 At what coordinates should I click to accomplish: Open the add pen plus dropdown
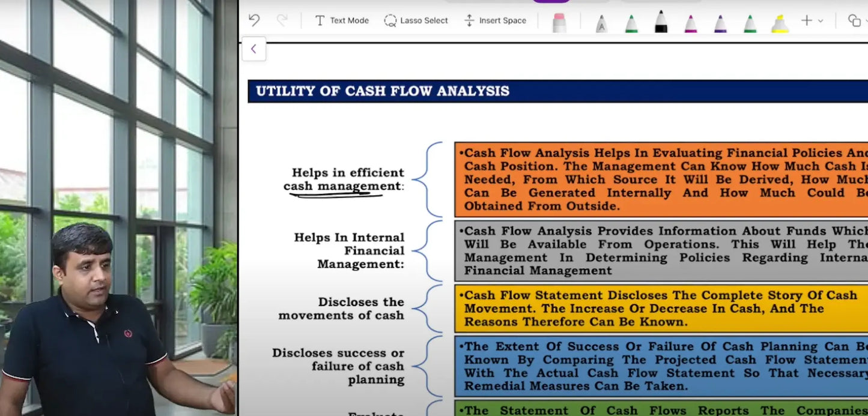[812, 21]
